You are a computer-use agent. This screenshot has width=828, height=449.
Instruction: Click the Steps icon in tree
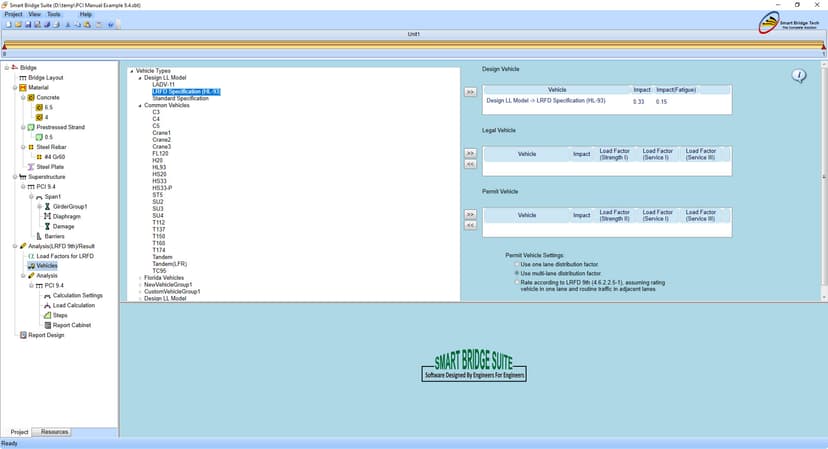click(x=48, y=315)
